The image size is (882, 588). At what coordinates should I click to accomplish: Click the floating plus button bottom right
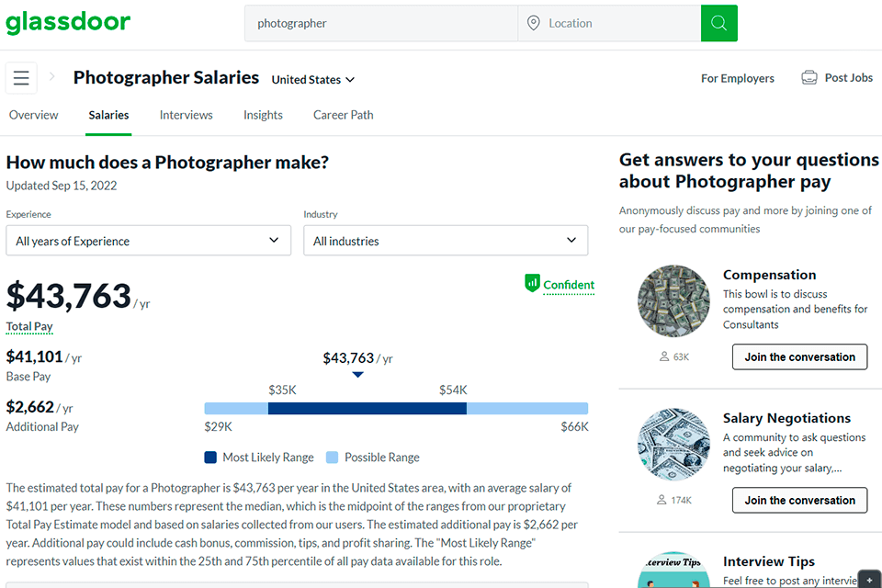click(869, 580)
